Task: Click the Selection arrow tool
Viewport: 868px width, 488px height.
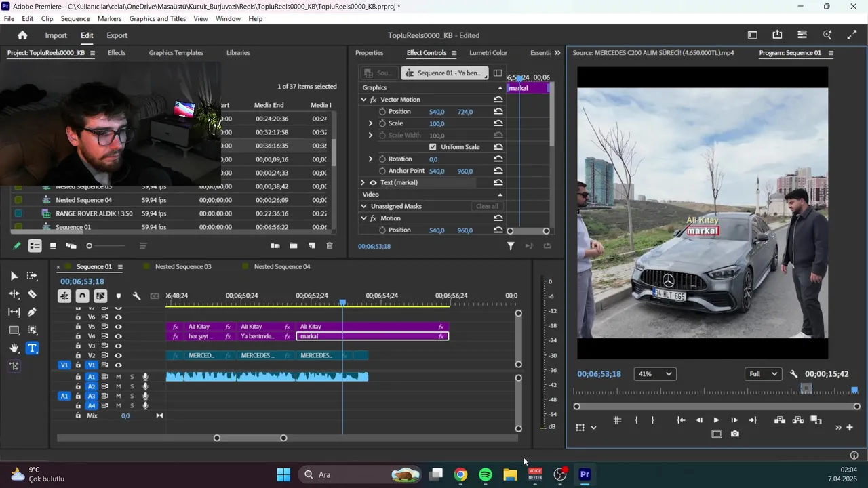Action: (14, 276)
